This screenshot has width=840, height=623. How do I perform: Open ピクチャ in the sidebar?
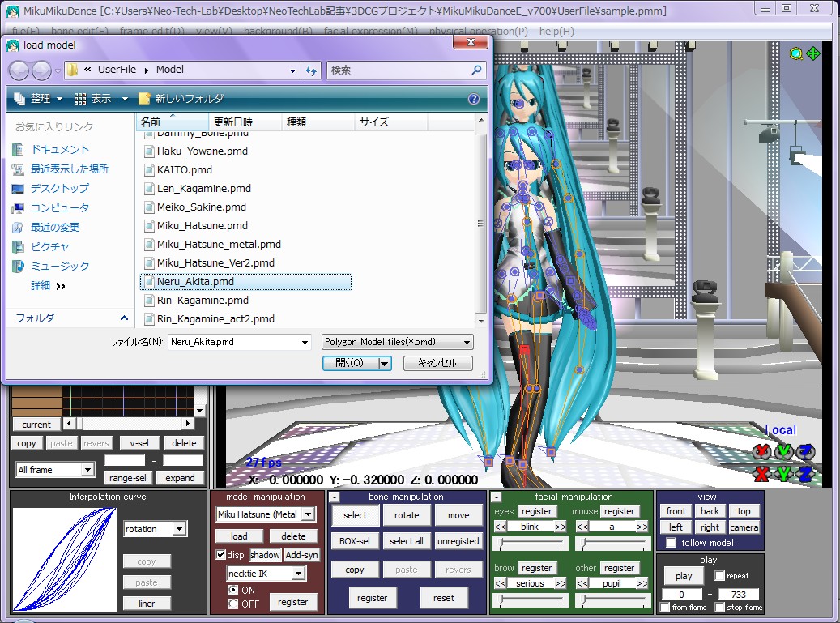(50, 246)
